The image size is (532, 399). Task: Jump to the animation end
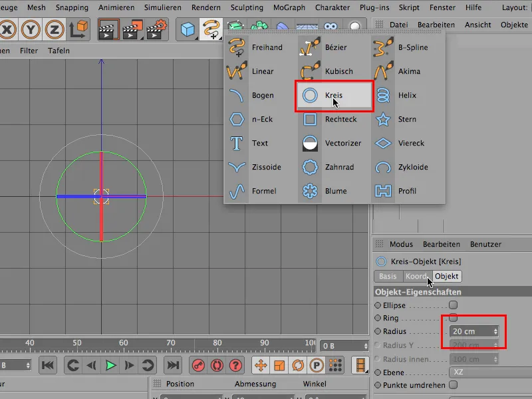pos(173,365)
